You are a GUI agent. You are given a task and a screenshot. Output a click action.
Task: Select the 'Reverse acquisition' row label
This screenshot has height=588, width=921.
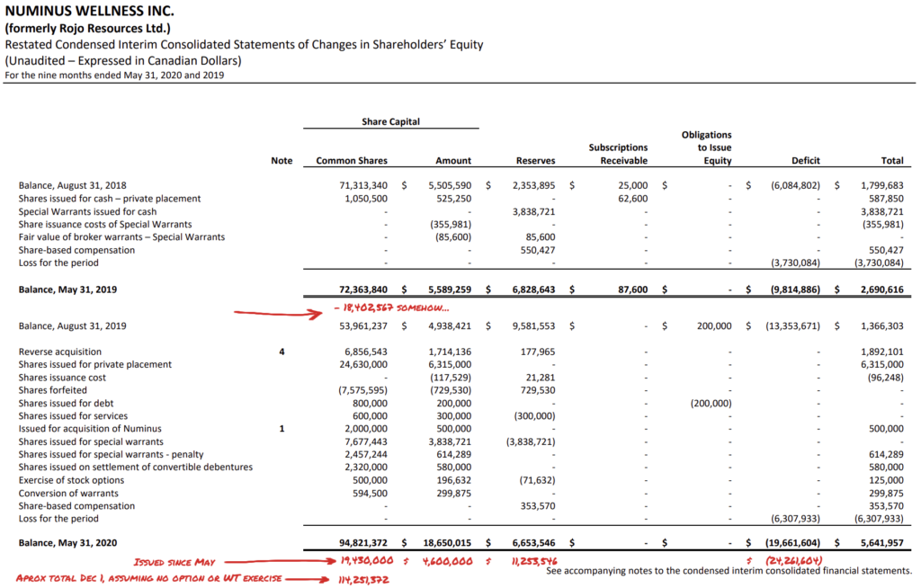[x=60, y=352]
